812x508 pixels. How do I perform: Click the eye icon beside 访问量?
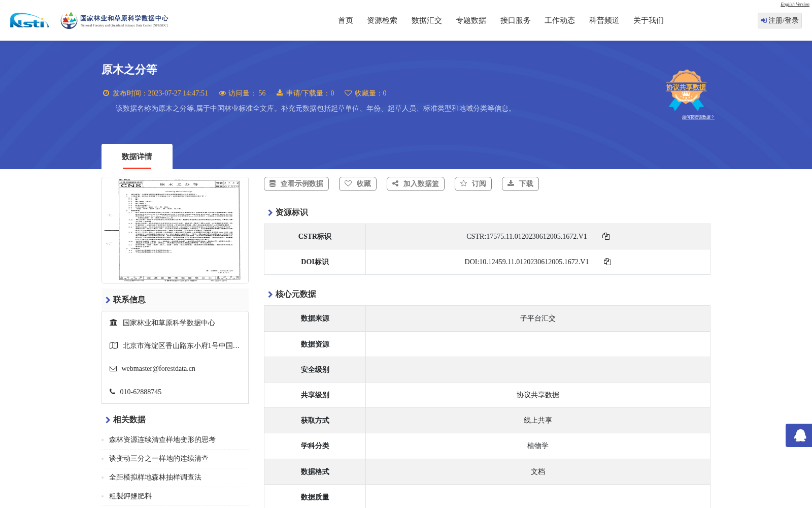[x=222, y=93]
